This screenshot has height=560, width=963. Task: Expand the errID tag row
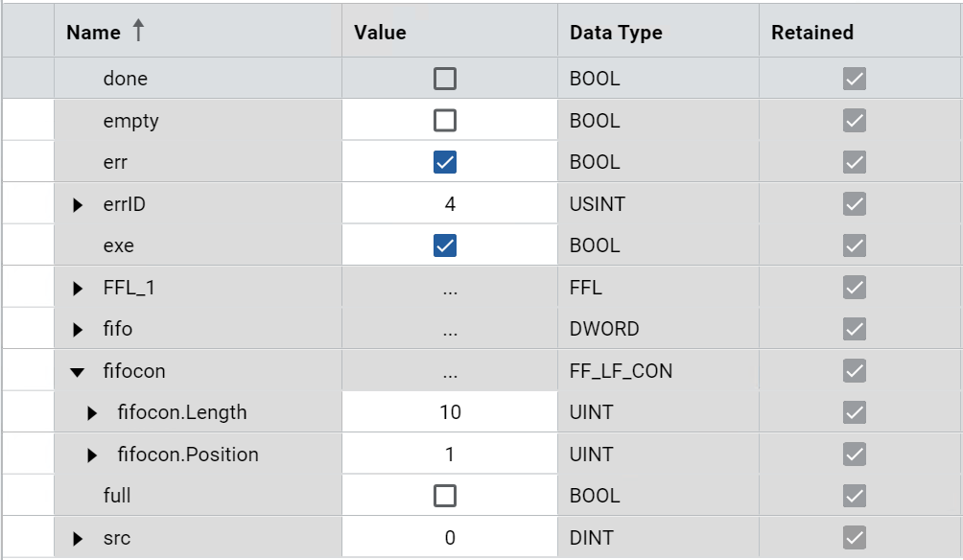click(78, 204)
